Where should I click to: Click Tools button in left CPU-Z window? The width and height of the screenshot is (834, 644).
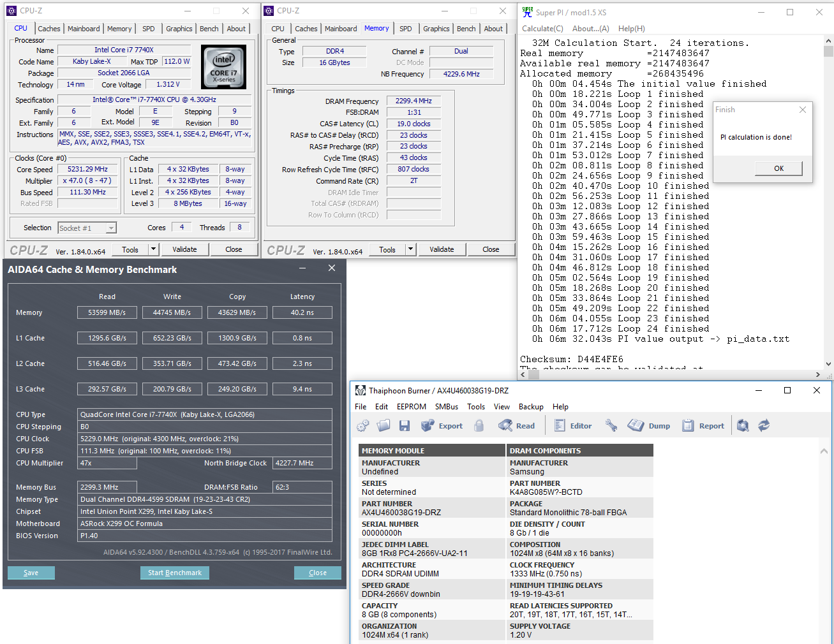coord(130,249)
